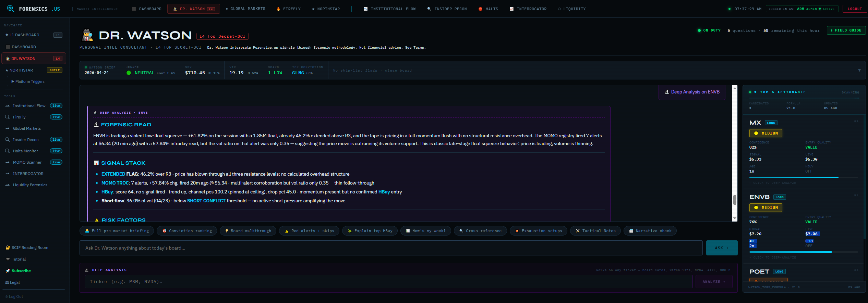The height and width of the screenshot is (303, 868).
Task: Open NORTHSTAR with SMILE badge in sidebar
Action: point(34,70)
